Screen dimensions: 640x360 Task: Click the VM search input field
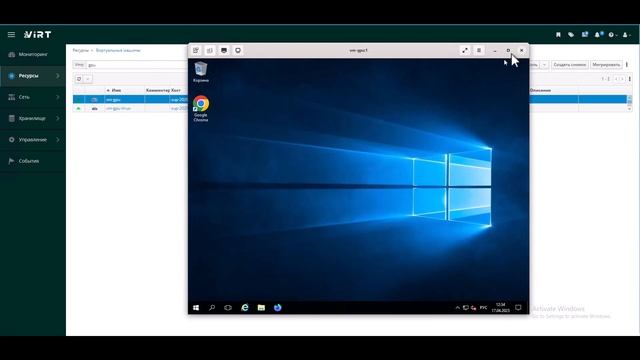[137, 65]
